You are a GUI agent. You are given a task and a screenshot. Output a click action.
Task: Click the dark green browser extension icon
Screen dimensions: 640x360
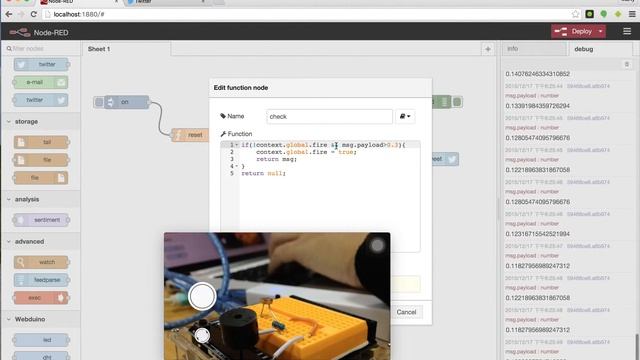pyautogui.click(x=589, y=14)
